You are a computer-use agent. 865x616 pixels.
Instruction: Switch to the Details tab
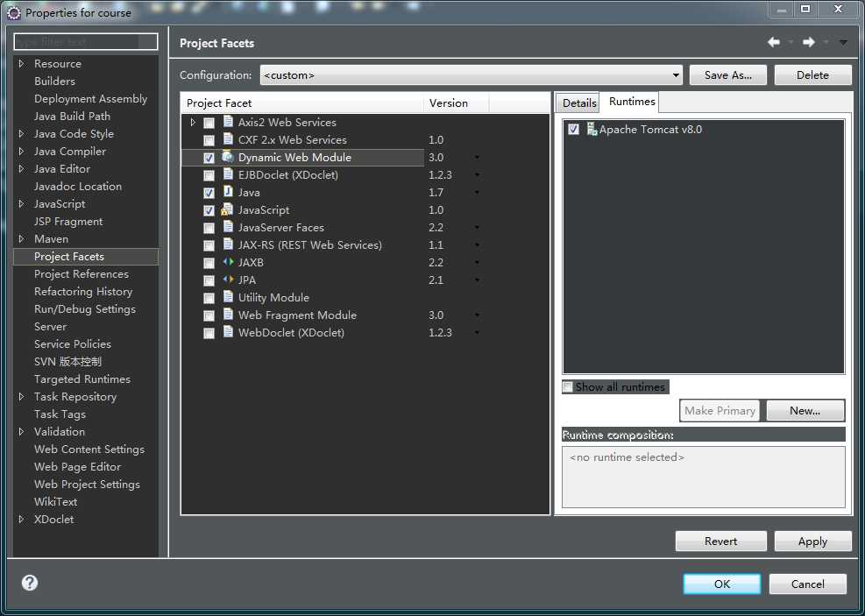579,103
